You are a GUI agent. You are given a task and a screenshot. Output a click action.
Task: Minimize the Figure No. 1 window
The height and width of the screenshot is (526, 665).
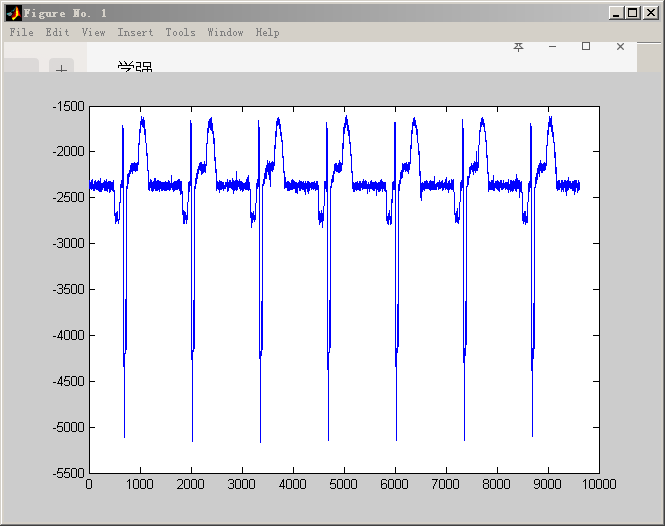(x=616, y=13)
